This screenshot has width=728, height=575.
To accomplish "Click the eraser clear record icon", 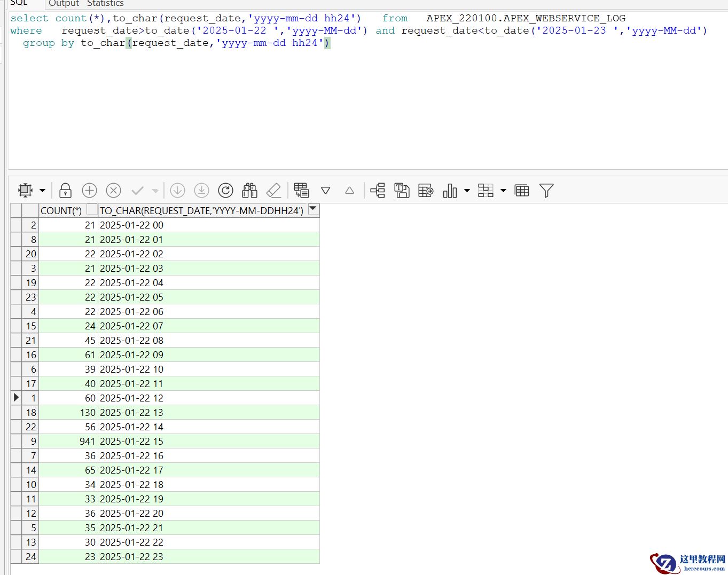I will (273, 191).
